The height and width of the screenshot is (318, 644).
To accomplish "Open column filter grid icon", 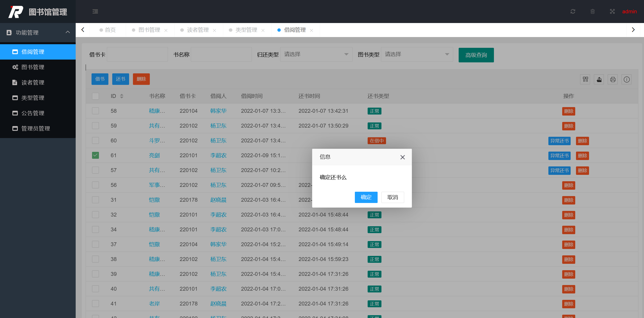I will [x=585, y=79].
